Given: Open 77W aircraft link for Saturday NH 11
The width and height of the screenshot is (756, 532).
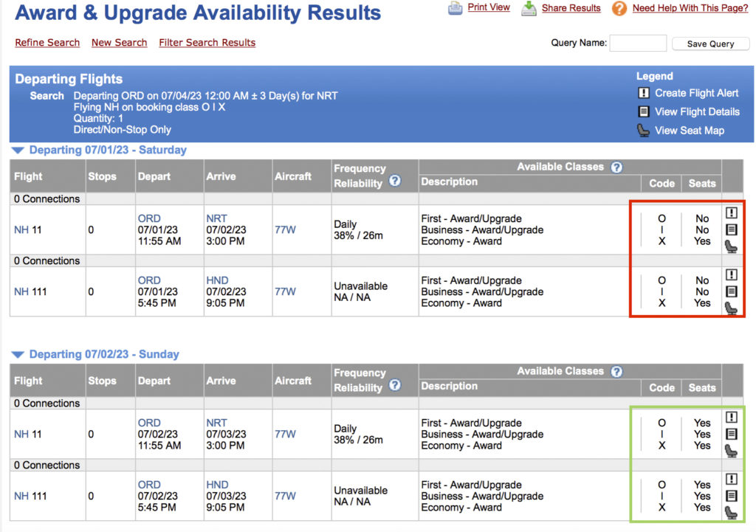Looking at the screenshot, I should (x=285, y=230).
